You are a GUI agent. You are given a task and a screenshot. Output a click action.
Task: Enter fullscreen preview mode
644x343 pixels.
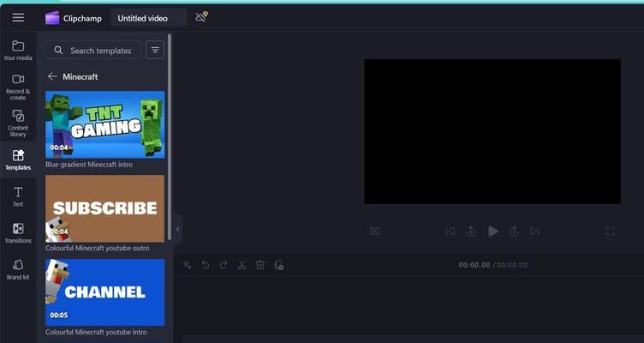tap(611, 232)
